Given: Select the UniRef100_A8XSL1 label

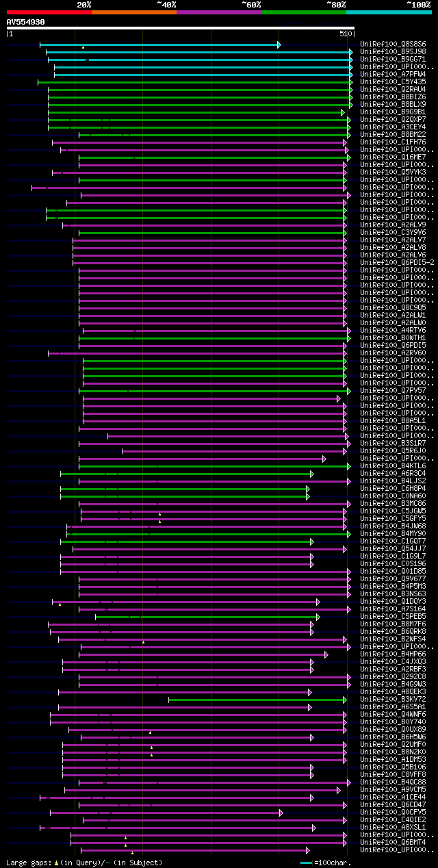Looking at the screenshot, I should (394, 828).
